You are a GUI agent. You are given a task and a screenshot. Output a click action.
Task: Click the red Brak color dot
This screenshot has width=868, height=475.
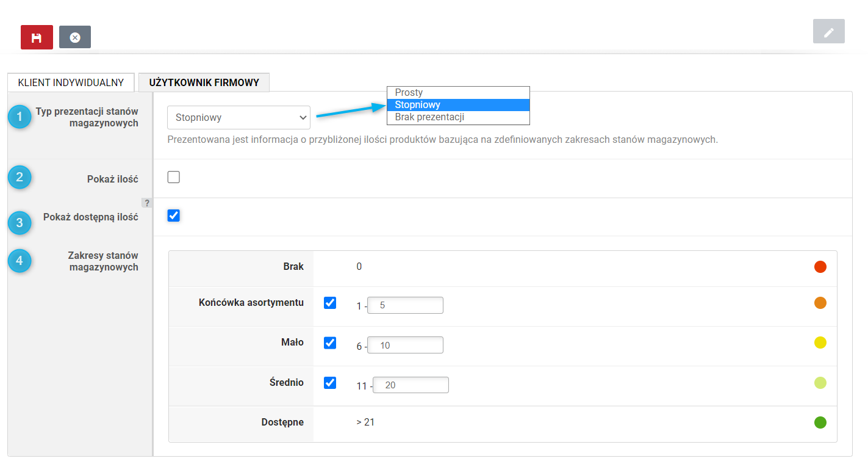click(820, 267)
